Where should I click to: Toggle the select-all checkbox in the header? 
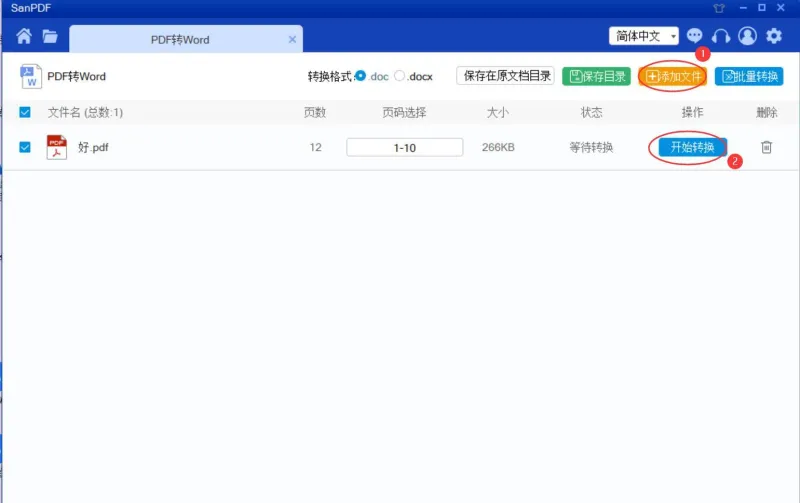click(x=24, y=112)
